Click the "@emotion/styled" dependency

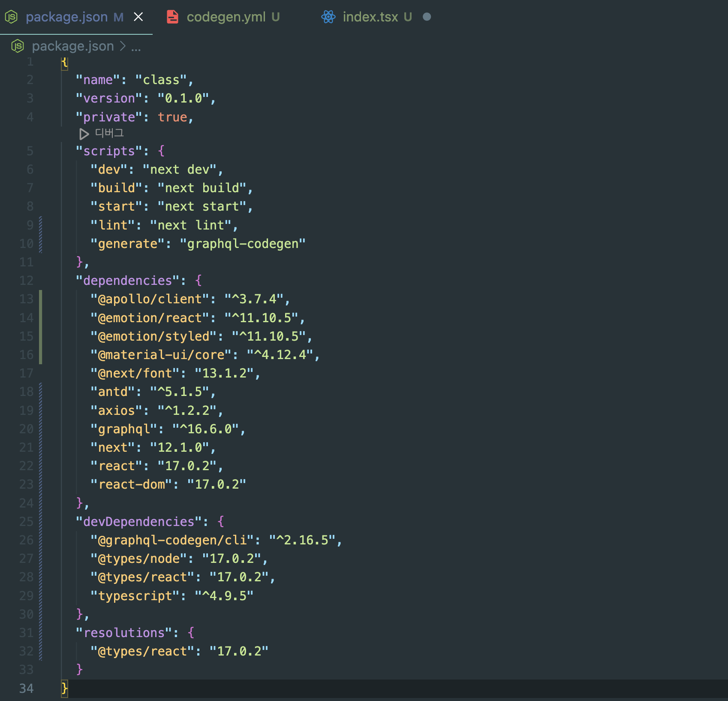pyautogui.click(x=154, y=336)
